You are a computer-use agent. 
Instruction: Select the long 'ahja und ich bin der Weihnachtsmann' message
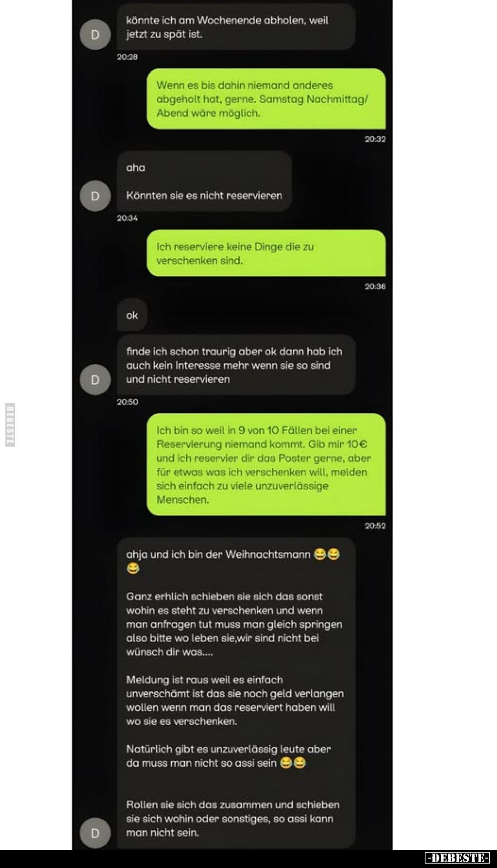pyautogui.click(x=236, y=693)
